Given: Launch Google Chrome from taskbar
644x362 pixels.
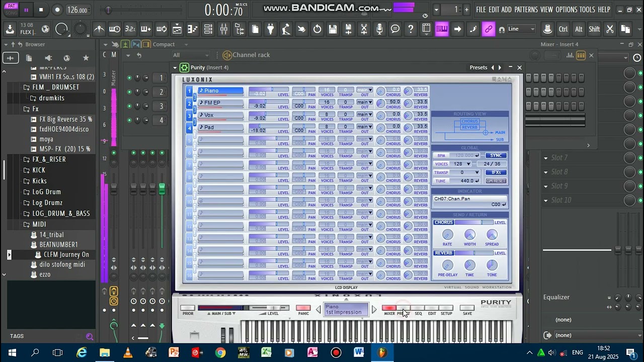Looking at the screenshot, I should (x=220, y=352).
